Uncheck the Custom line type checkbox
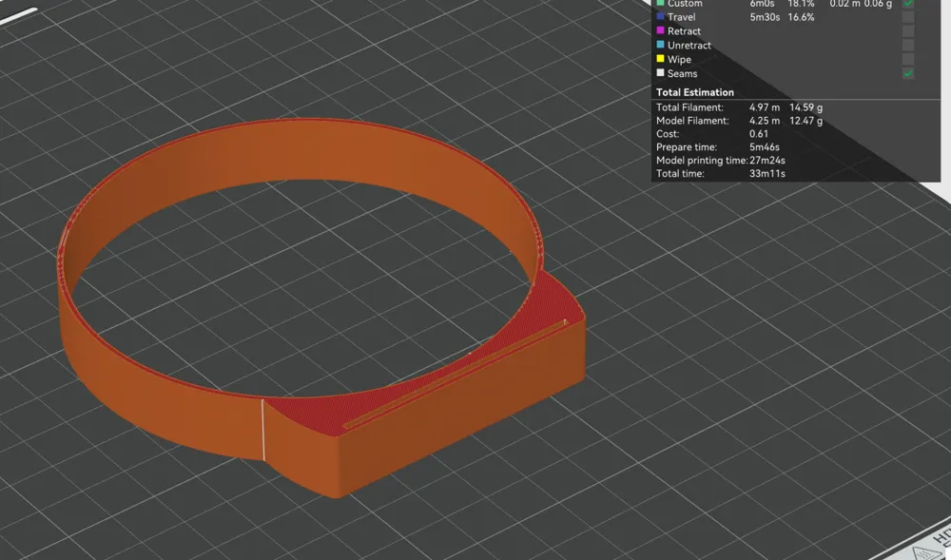The height and width of the screenshot is (560, 951). [908, 4]
